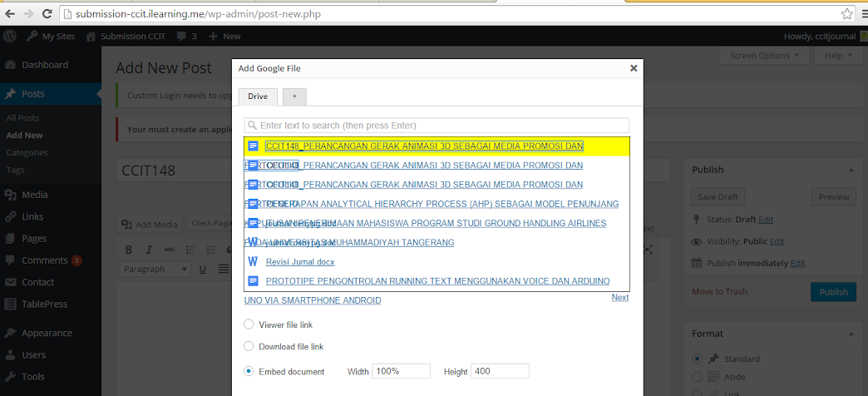Select Standard post format
Viewport: 868px width, 396px height.
[x=698, y=359]
